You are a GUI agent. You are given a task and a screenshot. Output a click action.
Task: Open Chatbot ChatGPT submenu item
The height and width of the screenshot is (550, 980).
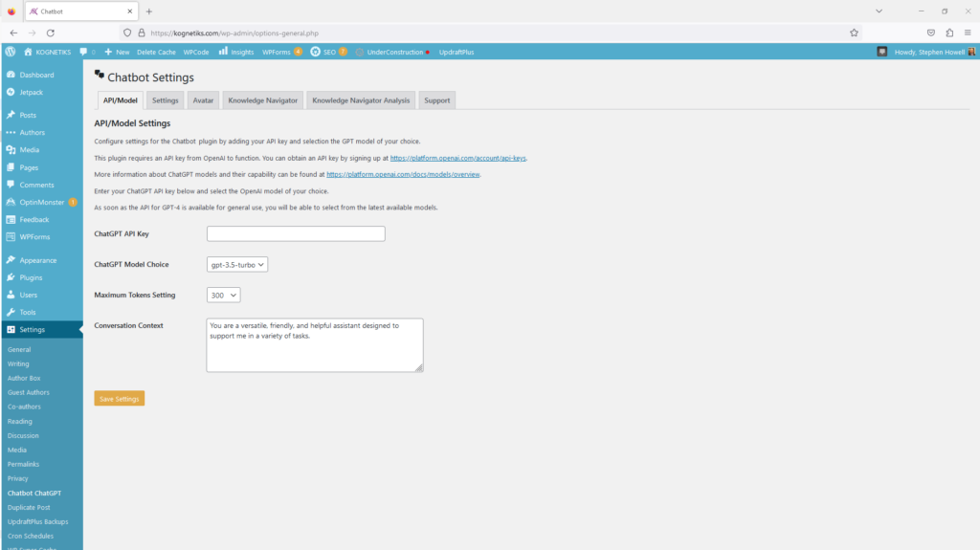[x=34, y=494]
